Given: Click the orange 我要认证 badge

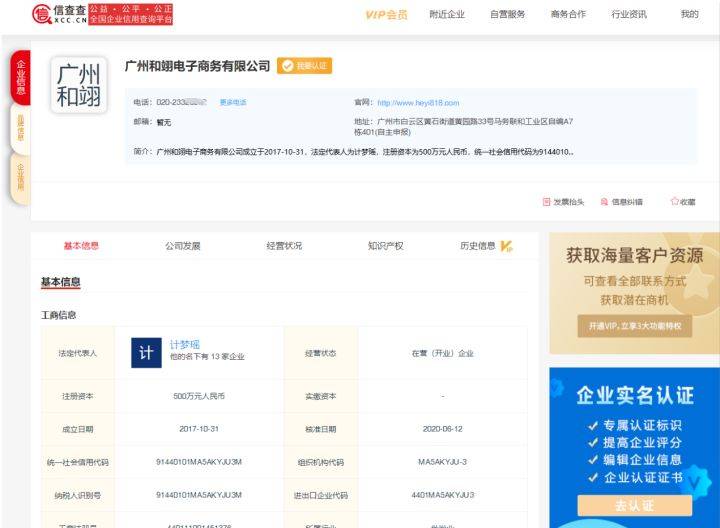Looking at the screenshot, I should [x=304, y=66].
